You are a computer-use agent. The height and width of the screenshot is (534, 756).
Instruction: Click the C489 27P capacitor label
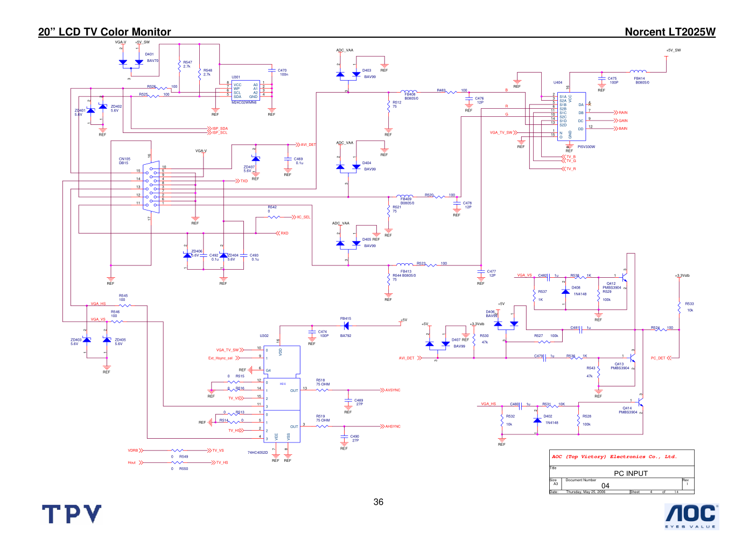(359, 402)
